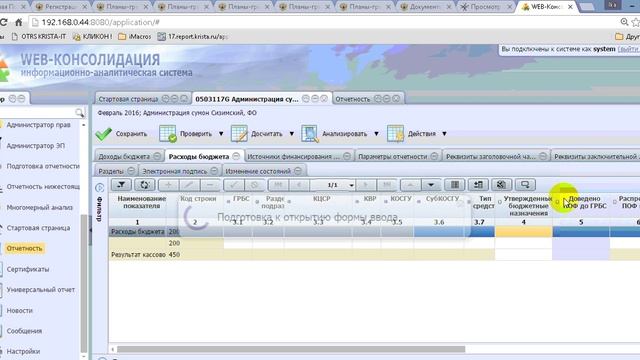
Task: Toggle the КОСГУ column header checkbox
Action: 385,202
